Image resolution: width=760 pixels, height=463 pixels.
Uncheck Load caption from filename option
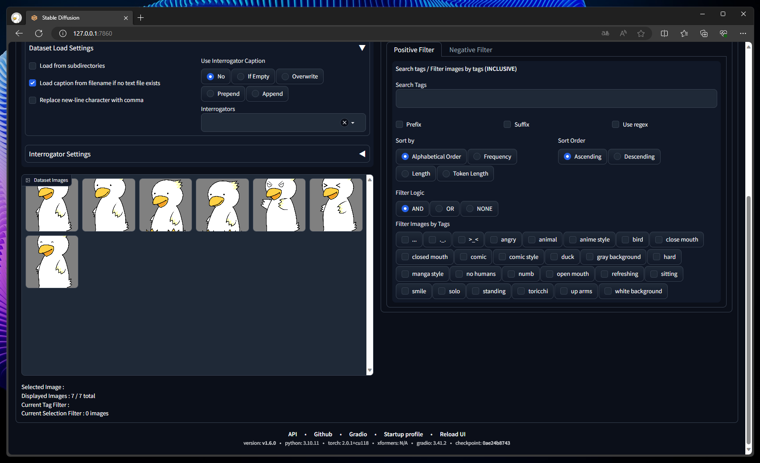point(32,83)
